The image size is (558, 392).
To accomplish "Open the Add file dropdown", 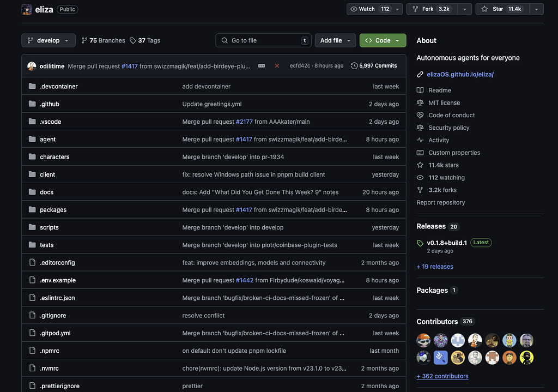I will (335, 40).
